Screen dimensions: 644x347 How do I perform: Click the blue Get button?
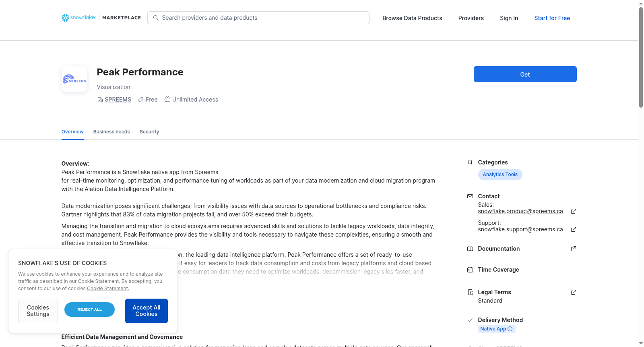tap(525, 74)
